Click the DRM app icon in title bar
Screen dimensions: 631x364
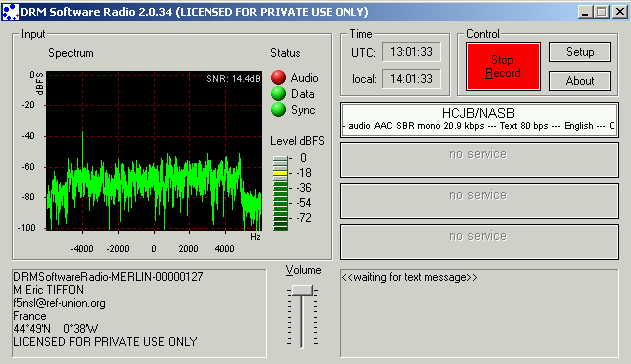coord(10,12)
